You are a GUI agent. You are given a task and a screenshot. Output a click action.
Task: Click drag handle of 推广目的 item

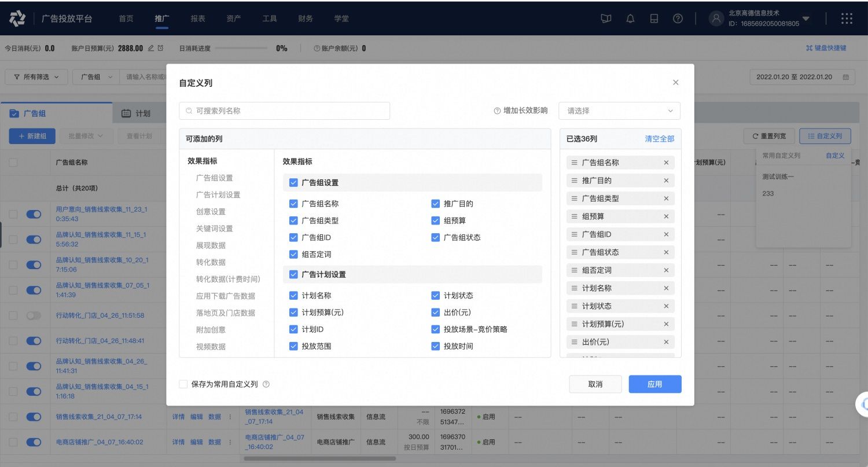[x=575, y=181]
